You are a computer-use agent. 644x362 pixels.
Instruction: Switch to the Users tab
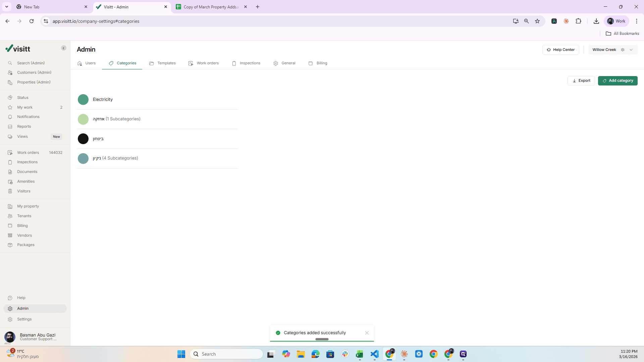(87, 63)
